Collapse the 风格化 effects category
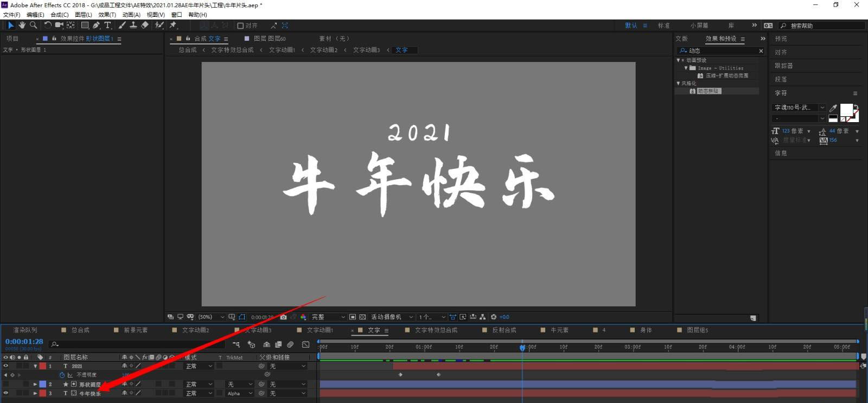The width and height of the screenshot is (868, 403). pos(678,83)
